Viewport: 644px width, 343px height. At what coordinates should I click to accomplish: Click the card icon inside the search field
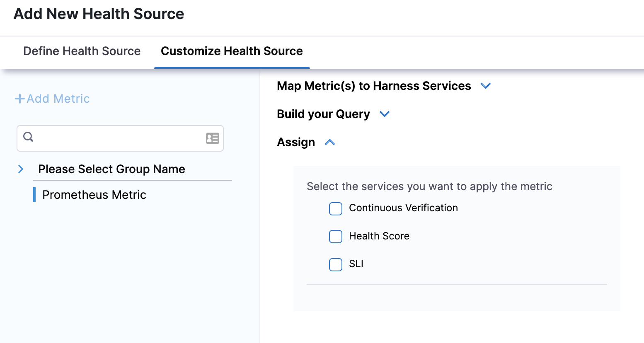point(212,138)
